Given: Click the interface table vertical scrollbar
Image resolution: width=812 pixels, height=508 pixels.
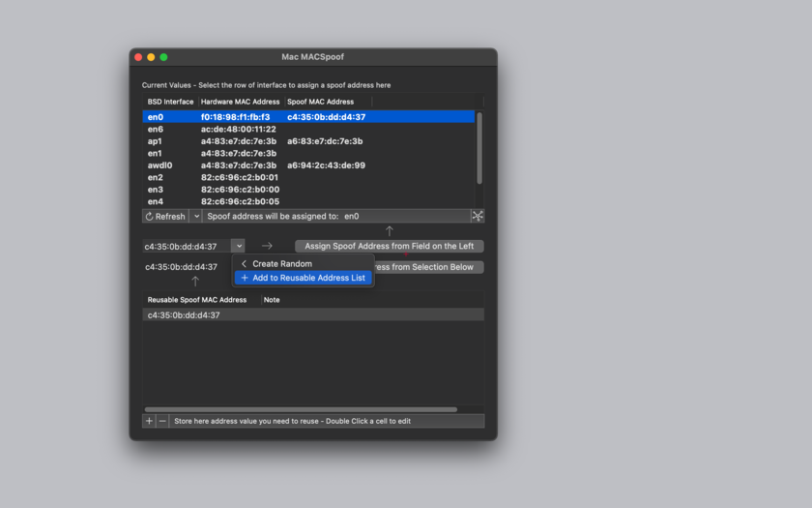Looking at the screenshot, I should coord(479,148).
